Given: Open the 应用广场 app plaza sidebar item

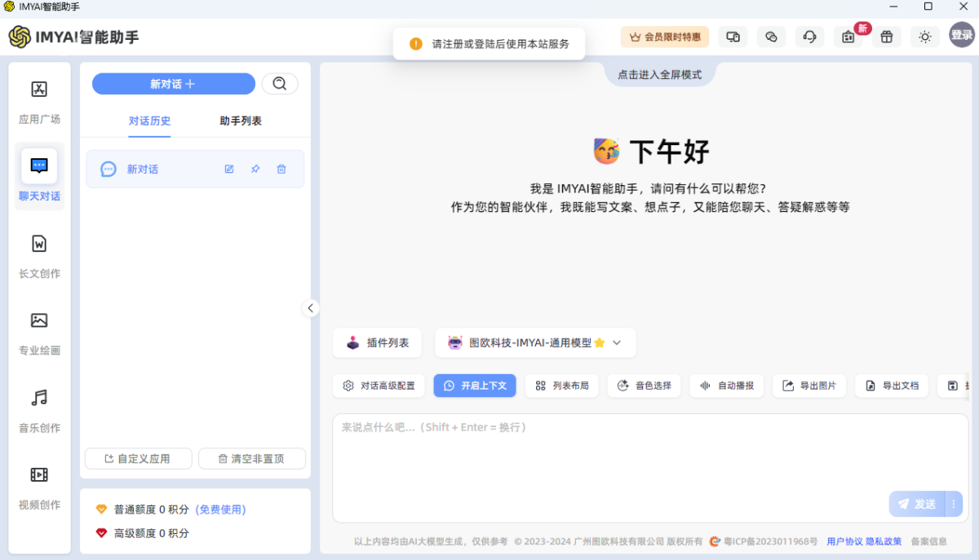Looking at the screenshot, I should (39, 101).
